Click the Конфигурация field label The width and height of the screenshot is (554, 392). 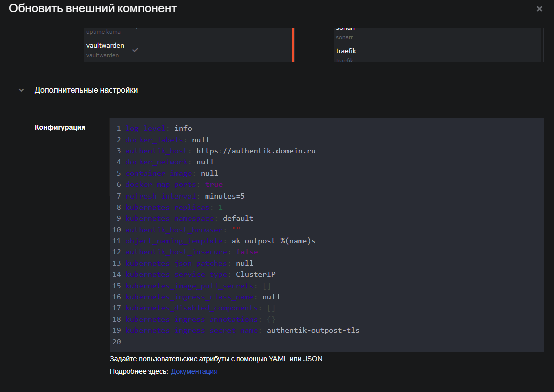[x=60, y=127]
